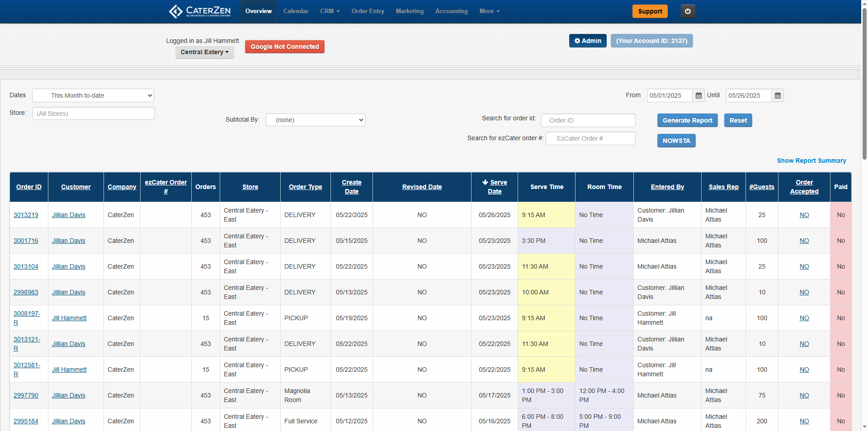This screenshot has width=868, height=431.
Task: Expand the Central Eatery store dropdown
Action: [204, 52]
